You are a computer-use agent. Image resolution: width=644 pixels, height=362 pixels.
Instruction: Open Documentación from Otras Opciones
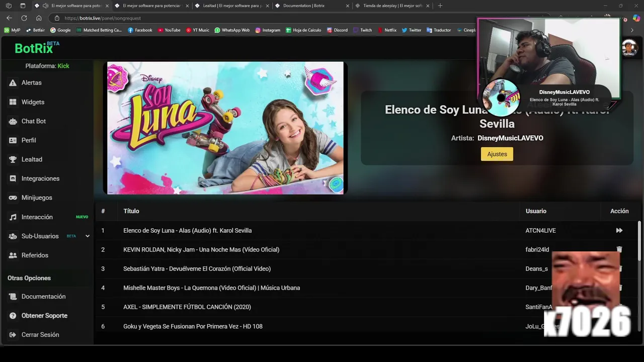(43, 297)
